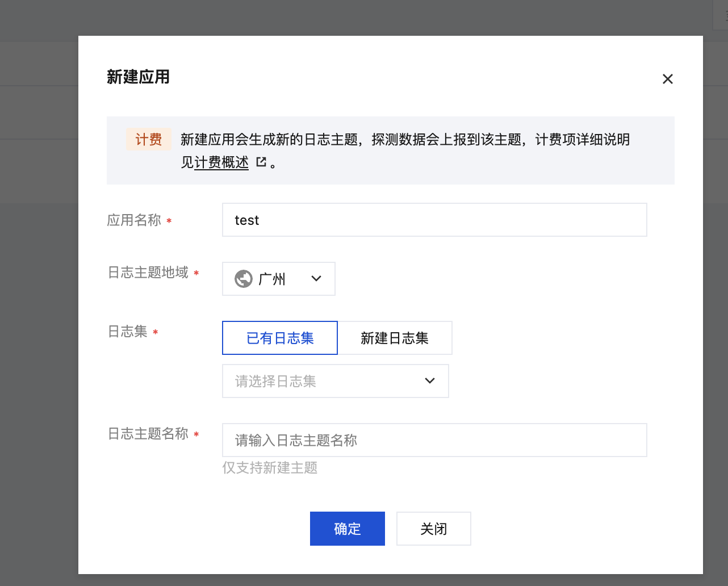
Task: Click the 应用名称 field label
Action: click(135, 220)
